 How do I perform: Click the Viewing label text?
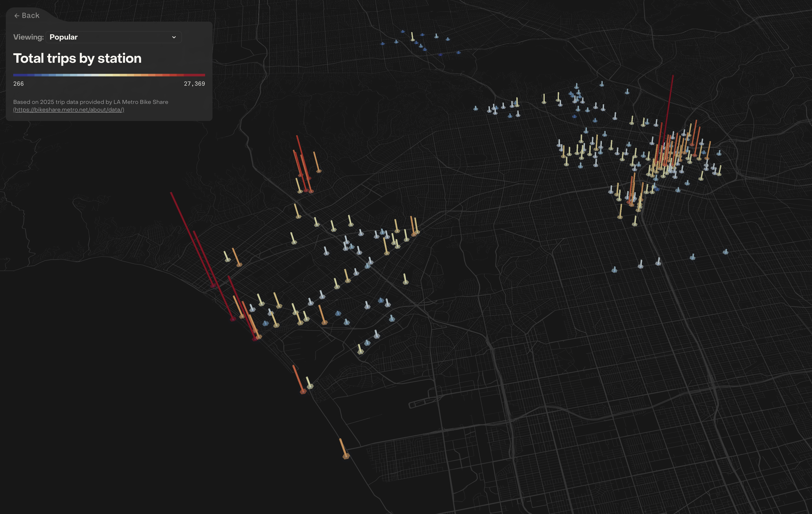pos(28,37)
